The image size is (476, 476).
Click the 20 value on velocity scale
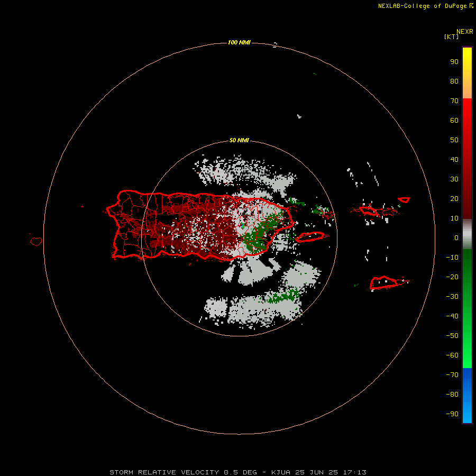(454, 199)
